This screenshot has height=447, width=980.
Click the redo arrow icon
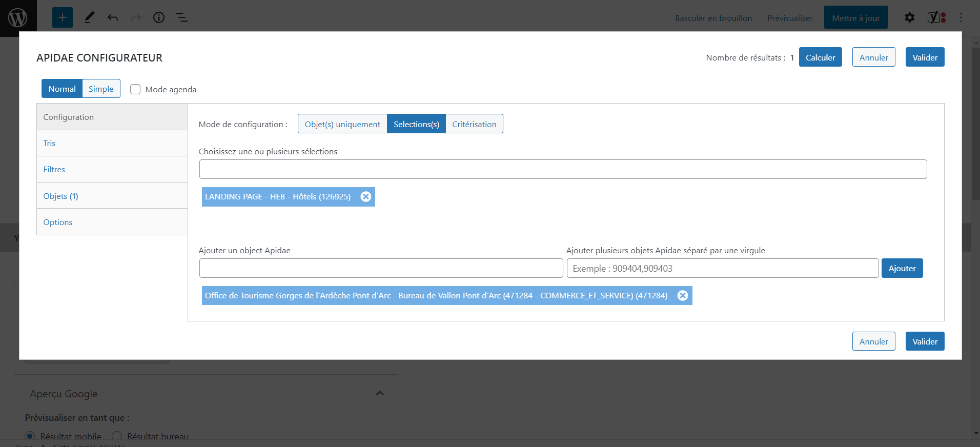click(136, 18)
